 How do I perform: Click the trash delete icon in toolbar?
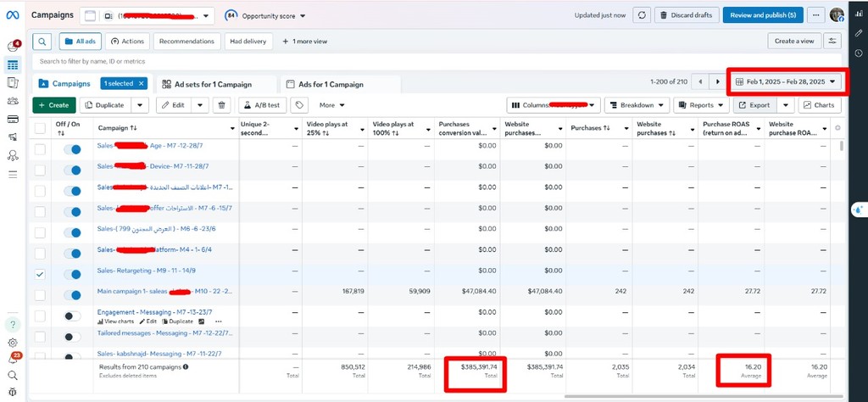221,105
